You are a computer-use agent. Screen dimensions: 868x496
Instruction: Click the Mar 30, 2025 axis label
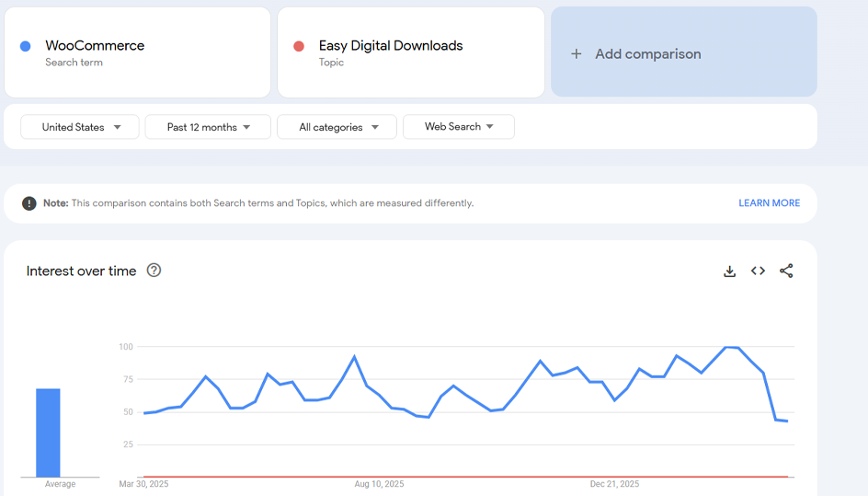point(144,484)
